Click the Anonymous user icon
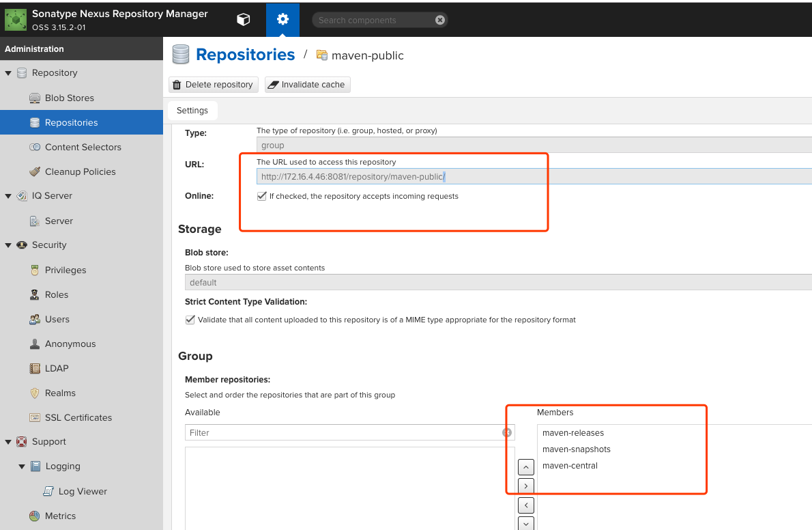Image resolution: width=812 pixels, height=530 pixels. point(35,344)
